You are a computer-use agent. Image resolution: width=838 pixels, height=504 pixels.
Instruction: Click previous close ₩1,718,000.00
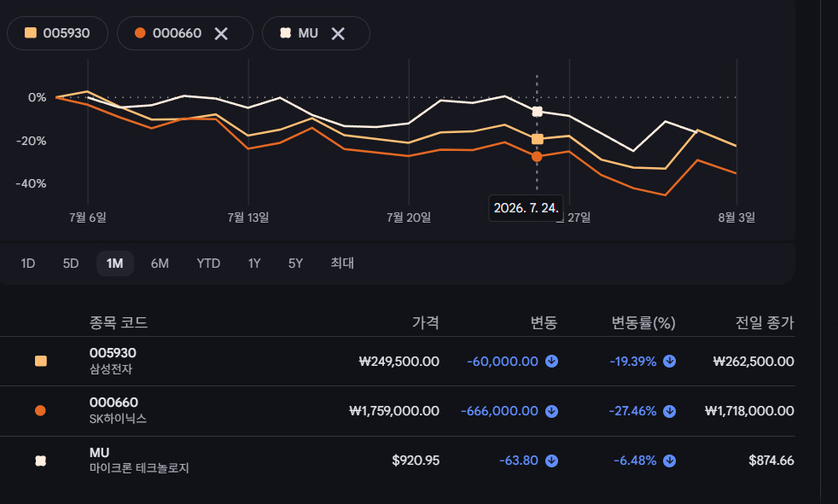[749, 411]
